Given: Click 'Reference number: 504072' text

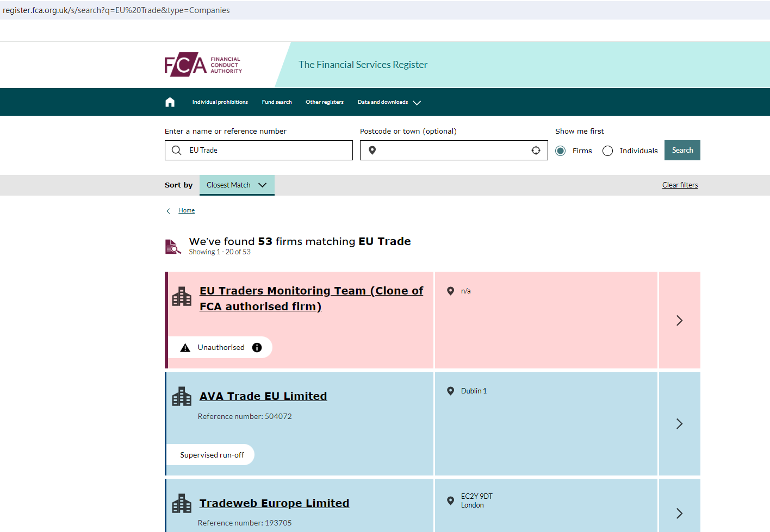Looking at the screenshot, I should pyautogui.click(x=245, y=417).
